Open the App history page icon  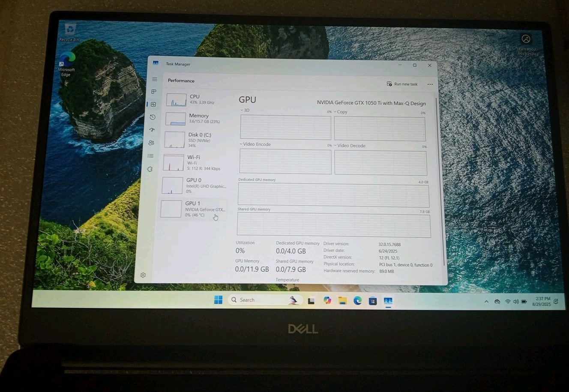[x=153, y=117]
